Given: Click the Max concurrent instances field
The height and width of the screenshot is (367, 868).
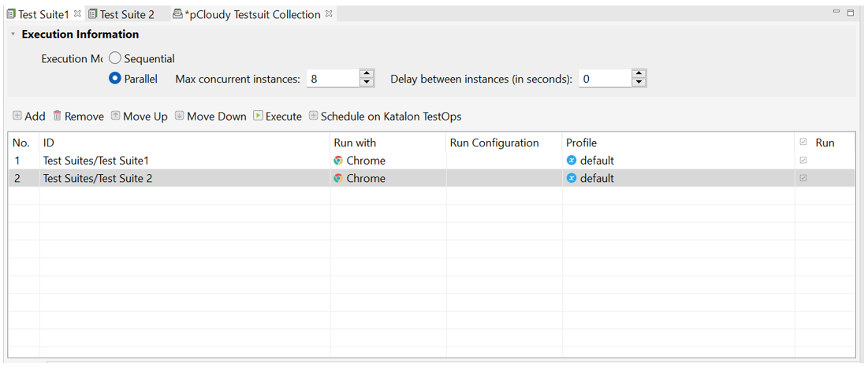Looking at the screenshot, I should click(x=332, y=79).
